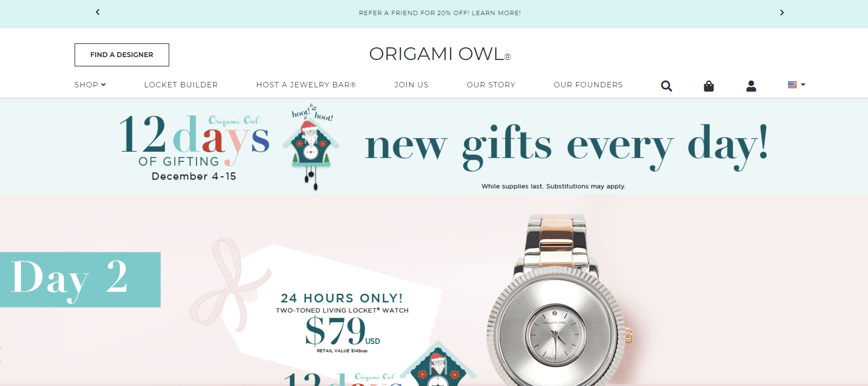The width and height of the screenshot is (868, 386).
Task: Go to Host a Jewelry Bar page
Action: 306,85
